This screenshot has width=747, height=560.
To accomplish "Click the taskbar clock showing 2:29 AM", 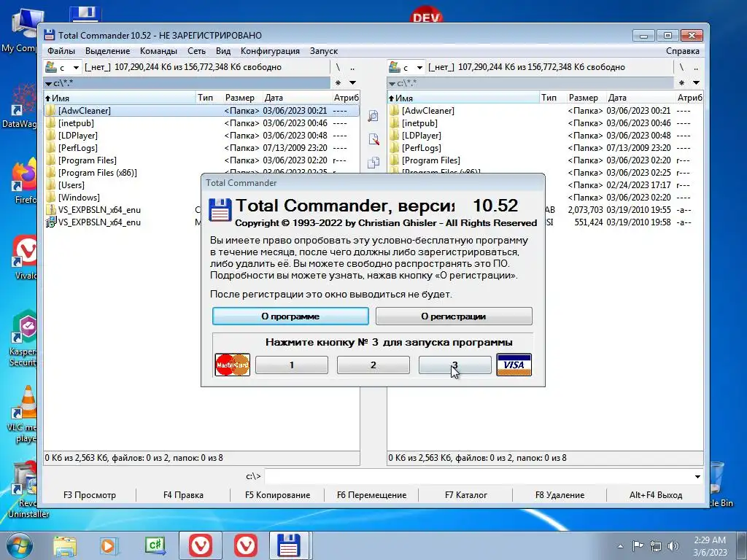I will pos(710,546).
